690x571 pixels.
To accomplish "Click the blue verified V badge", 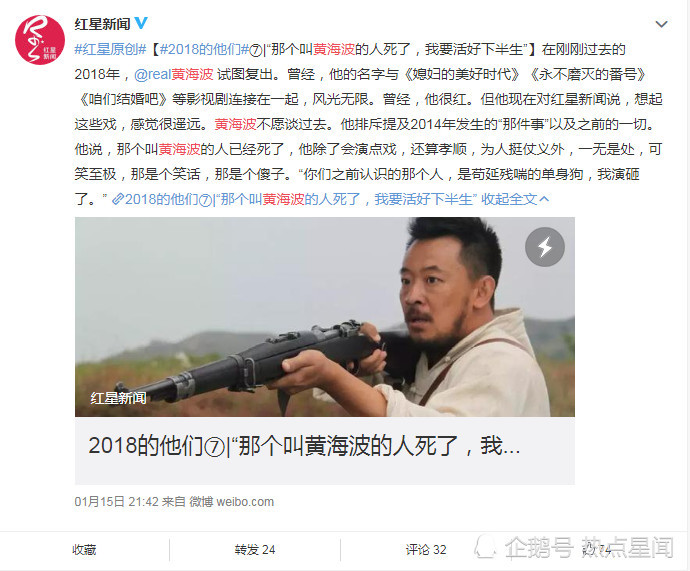I will click(x=141, y=23).
